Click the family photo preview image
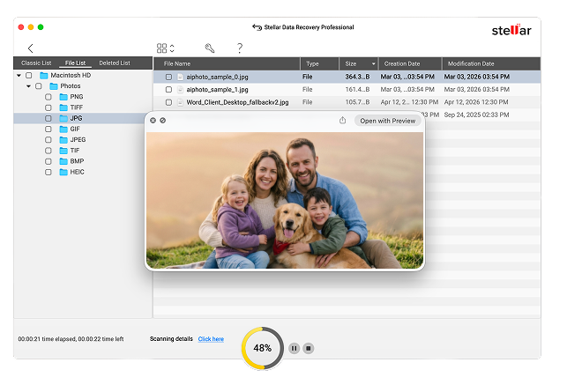The width and height of the screenshot is (567, 392). coord(285,200)
